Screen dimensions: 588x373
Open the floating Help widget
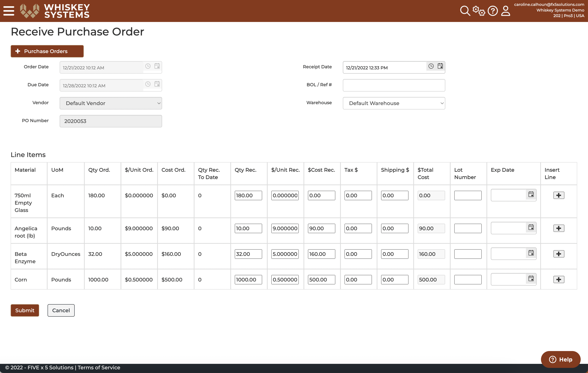click(561, 359)
